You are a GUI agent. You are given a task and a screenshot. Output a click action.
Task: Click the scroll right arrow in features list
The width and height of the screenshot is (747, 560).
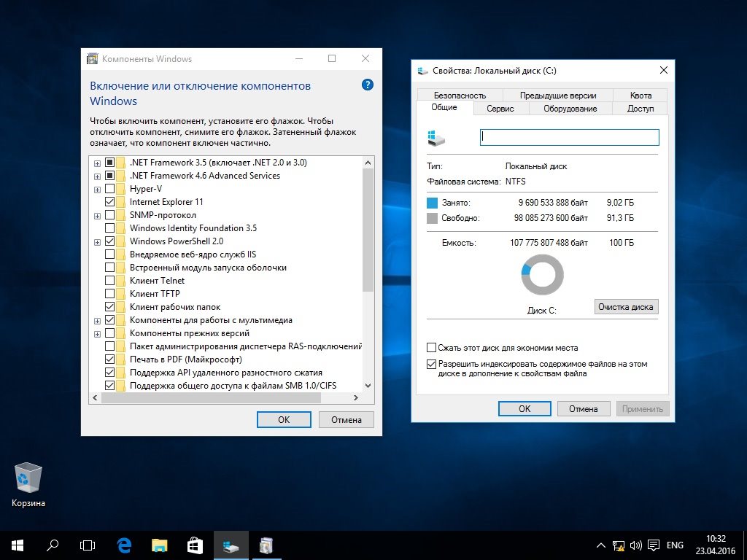click(355, 397)
